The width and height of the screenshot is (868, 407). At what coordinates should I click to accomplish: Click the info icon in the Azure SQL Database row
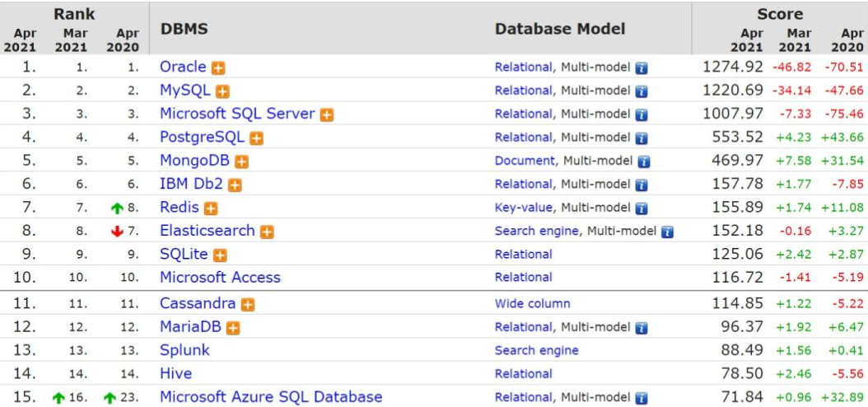point(642,398)
